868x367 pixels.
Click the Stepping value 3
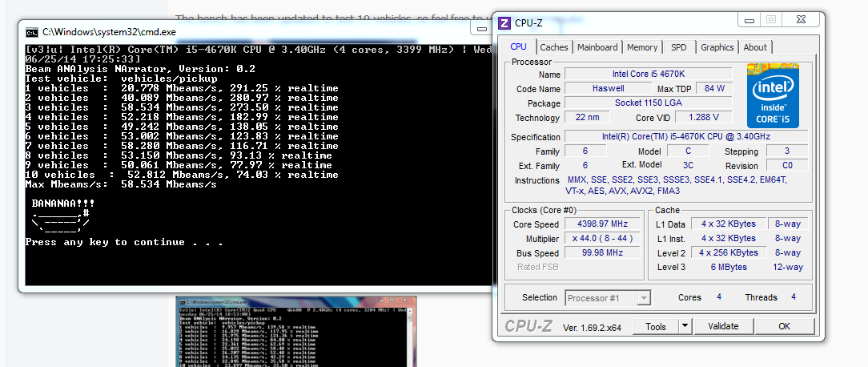[x=787, y=151]
